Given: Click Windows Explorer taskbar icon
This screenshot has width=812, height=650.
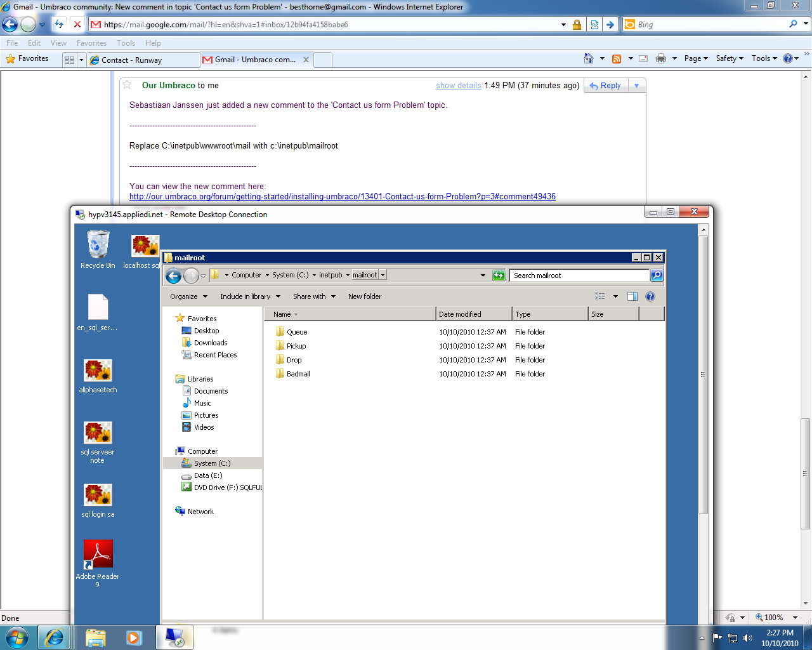Looking at the screenshot, I should click(96, 637).
